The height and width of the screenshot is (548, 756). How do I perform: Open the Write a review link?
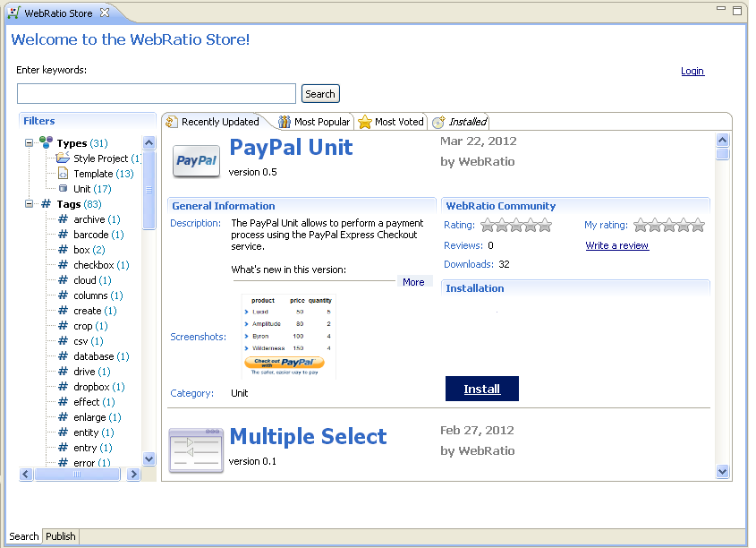[616, 245]
